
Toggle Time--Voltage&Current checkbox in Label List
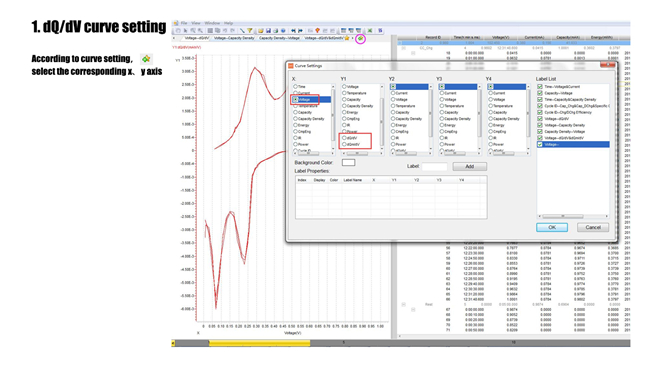[540, 87]
